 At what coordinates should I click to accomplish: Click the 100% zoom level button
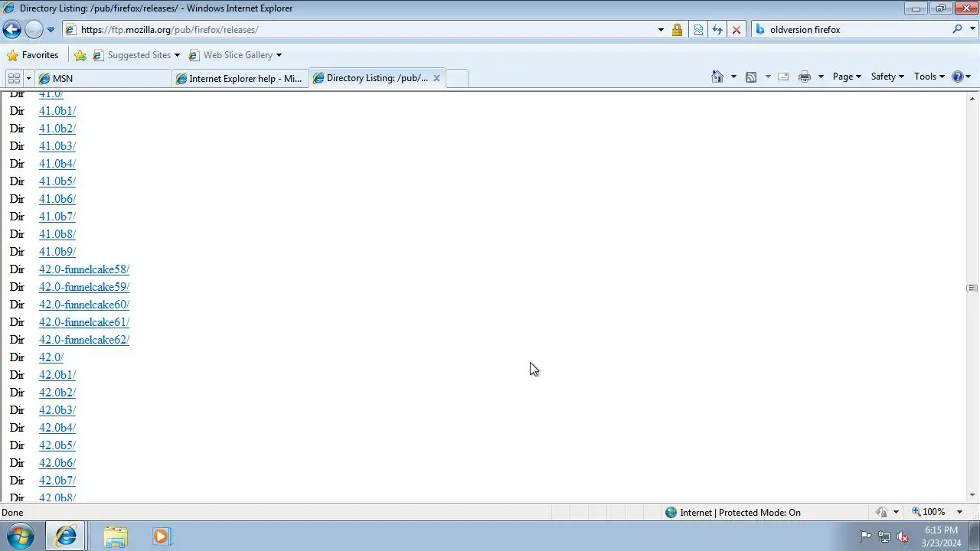pos(928,512)
